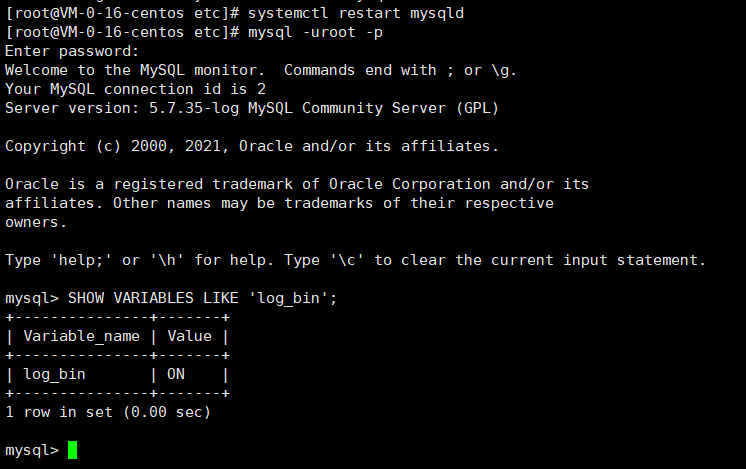746x469 pixels.
Task: Click the 'Enter password:' line
Action: [x=72, y=51]
